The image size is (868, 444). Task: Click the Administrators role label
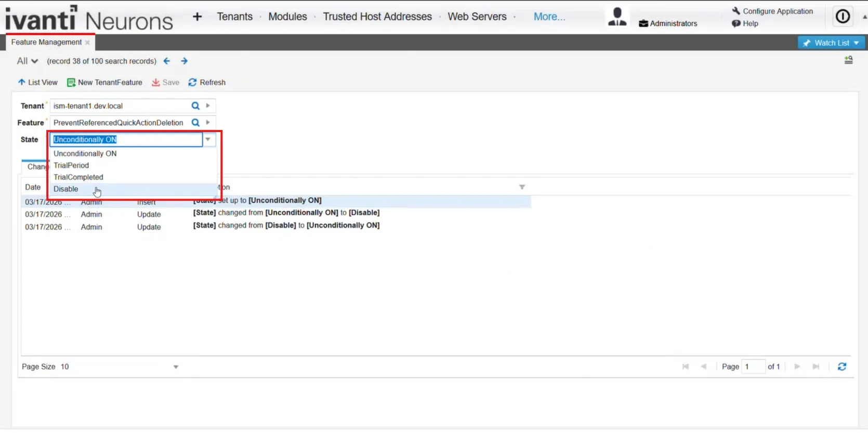[674, 23]
